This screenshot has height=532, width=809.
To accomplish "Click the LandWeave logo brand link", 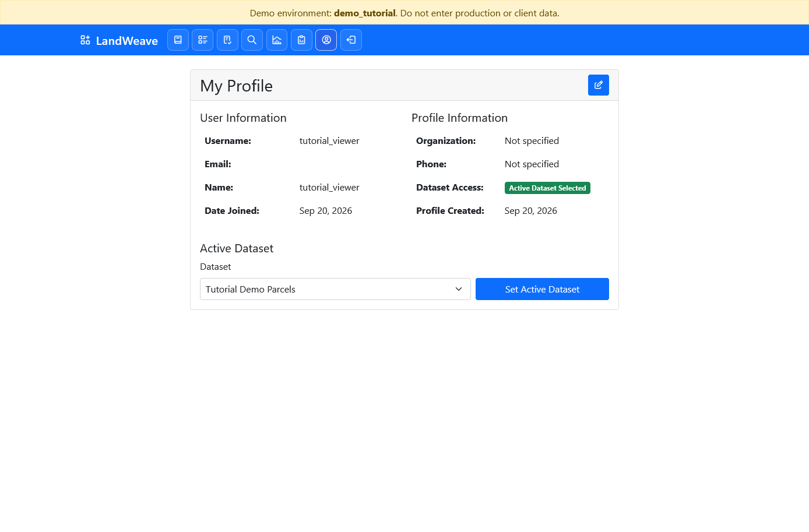I will pyautogui.click(x=119, y=40).
